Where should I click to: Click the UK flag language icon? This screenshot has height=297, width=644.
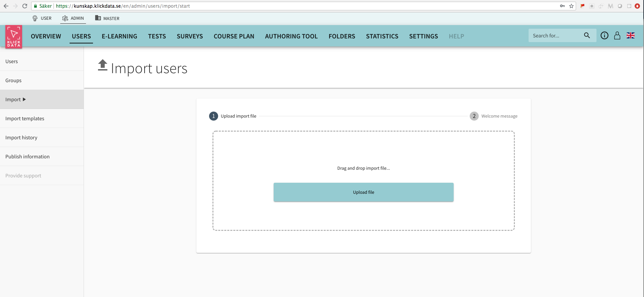(631, 35)
